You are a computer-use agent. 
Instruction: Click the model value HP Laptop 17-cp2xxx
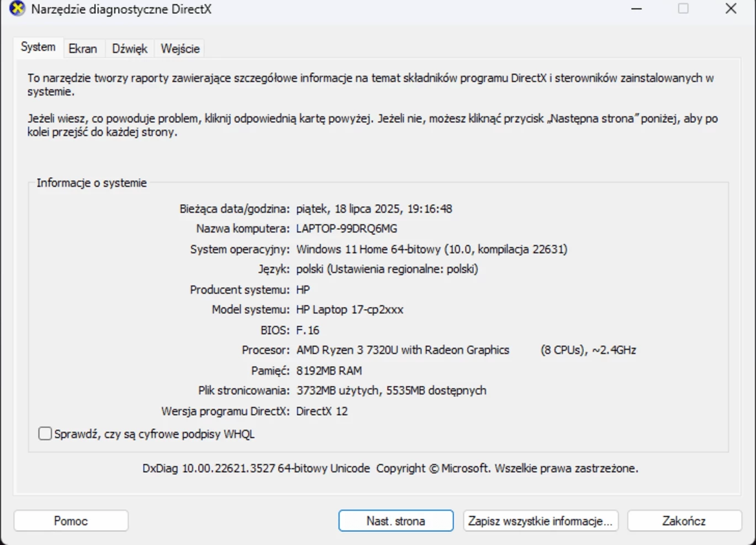[x=350, y=309]
